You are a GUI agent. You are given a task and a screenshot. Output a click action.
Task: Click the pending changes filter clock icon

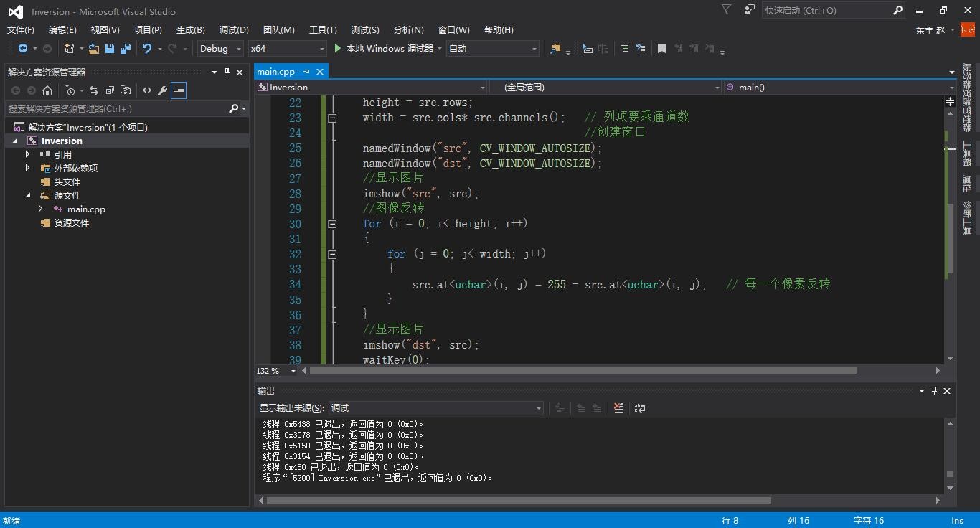coord(70,90)
